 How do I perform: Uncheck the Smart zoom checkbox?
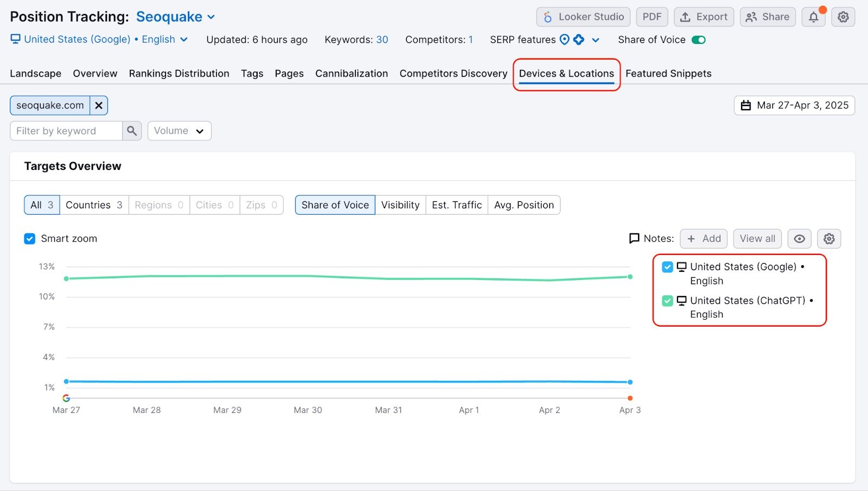tap(29, 239)
